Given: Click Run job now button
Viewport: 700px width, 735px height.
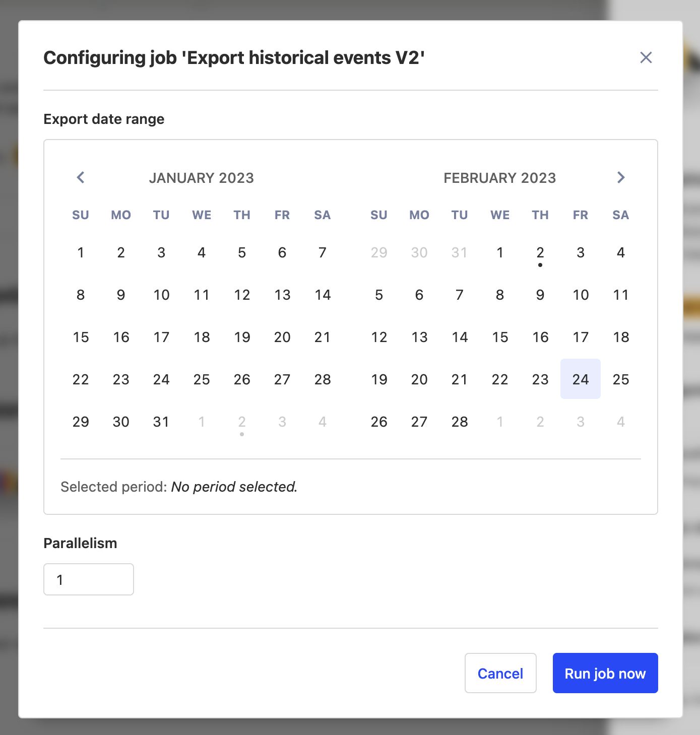Looking at the screenshot, I should [x=605, y=673].
